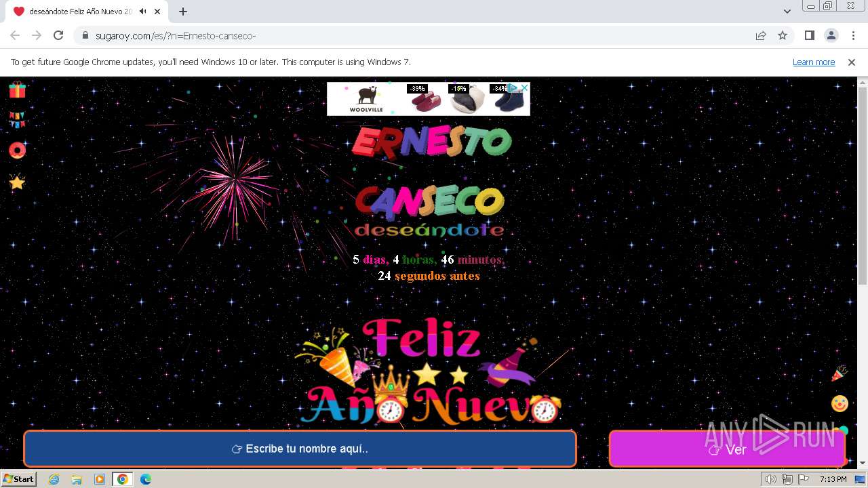Open the Chrome profile avatar menu
Screen dimensions: 868x488
pyautogui.click(x=831, y=35)
